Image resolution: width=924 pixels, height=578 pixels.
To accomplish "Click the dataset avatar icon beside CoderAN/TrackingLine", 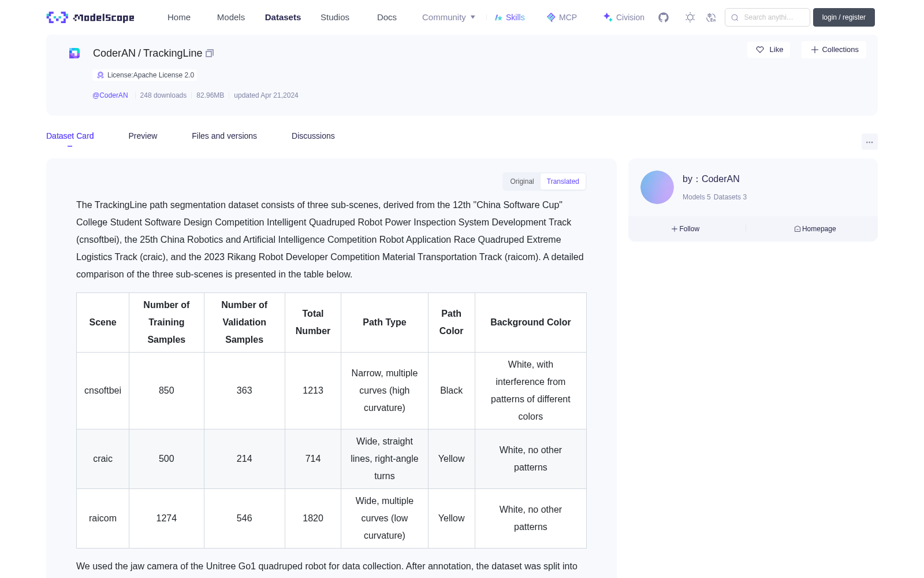I will point(74,53).
